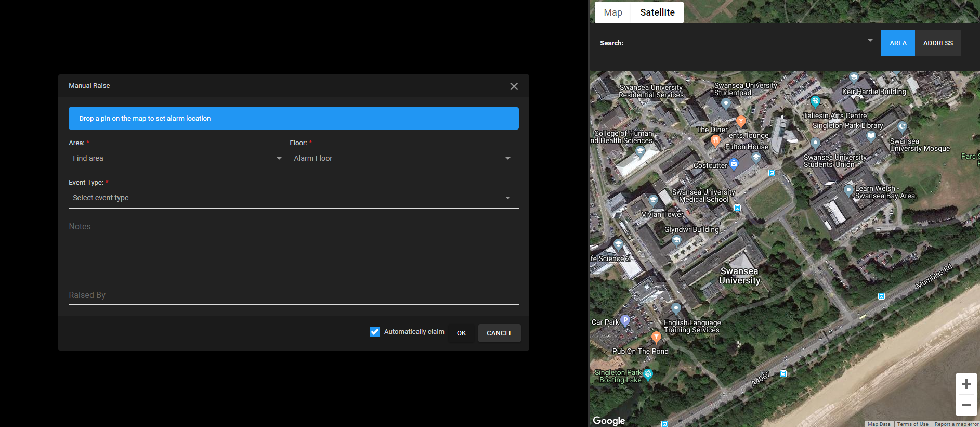The image size is (980, 427).
Task: Switch to Map view tab
Action: [613, 12]
